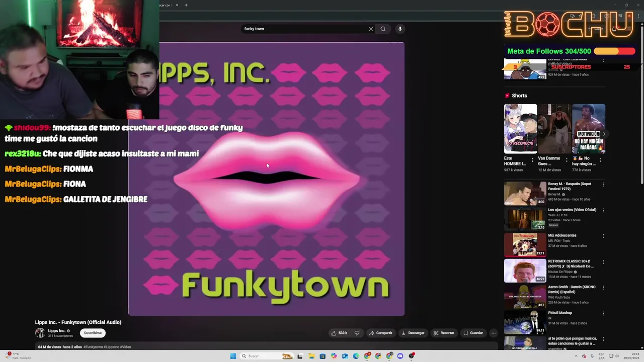Open Mix Adolescentes thumbnail
Screen dimensions: 644x362
pos(525,245)
